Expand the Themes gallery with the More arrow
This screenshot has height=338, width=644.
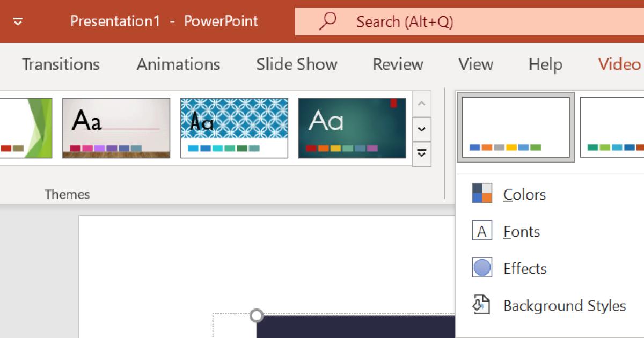422,153
